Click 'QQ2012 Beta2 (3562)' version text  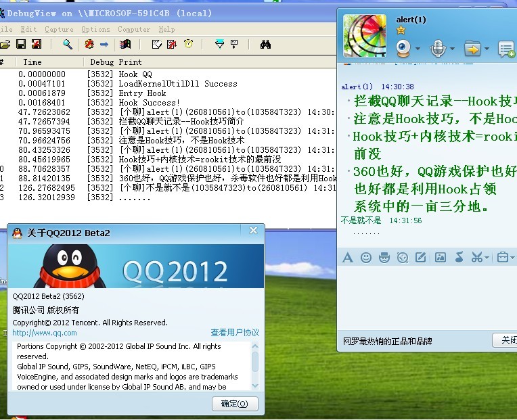click(x=49, y=296)
